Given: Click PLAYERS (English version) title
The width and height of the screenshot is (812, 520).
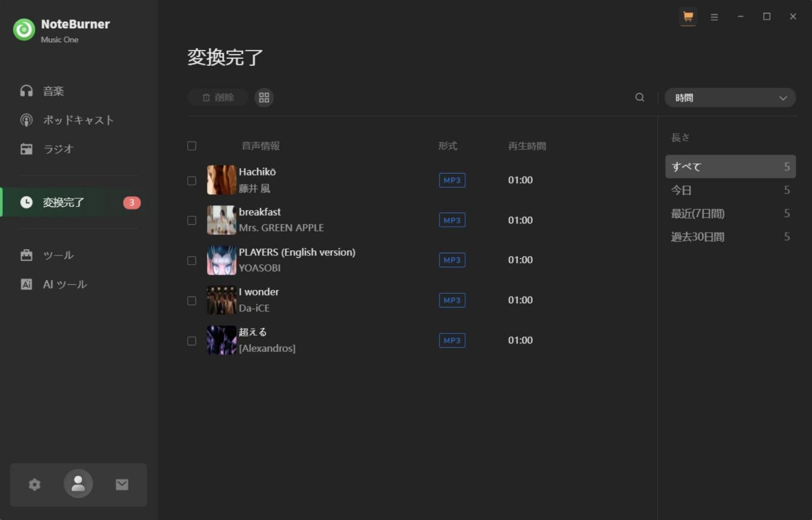Looking at the screenshot, I should pyautogui.click(x=297, y=252).
